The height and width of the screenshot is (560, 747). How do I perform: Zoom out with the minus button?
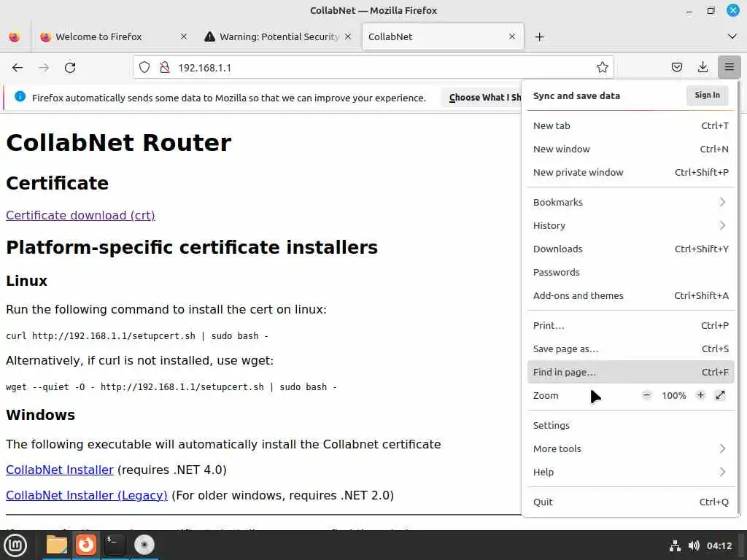point(646,395)
